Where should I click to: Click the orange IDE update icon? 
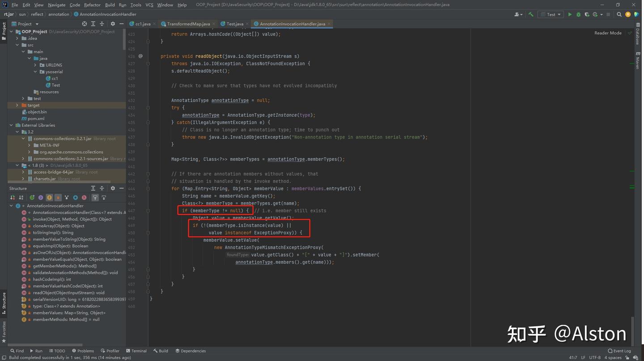click(x=628, y=14)
